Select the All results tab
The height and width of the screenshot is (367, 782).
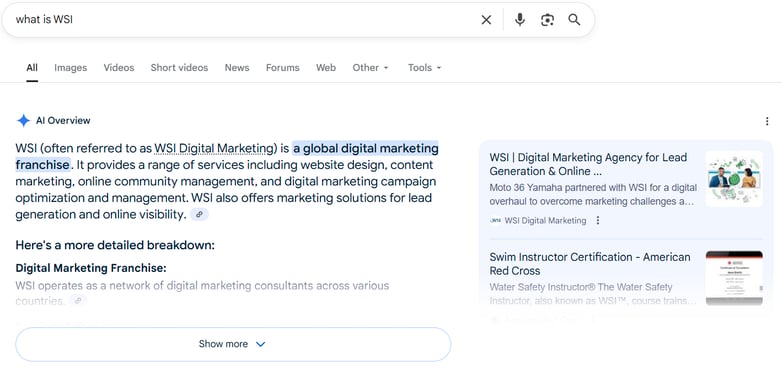tap(32, 67)
